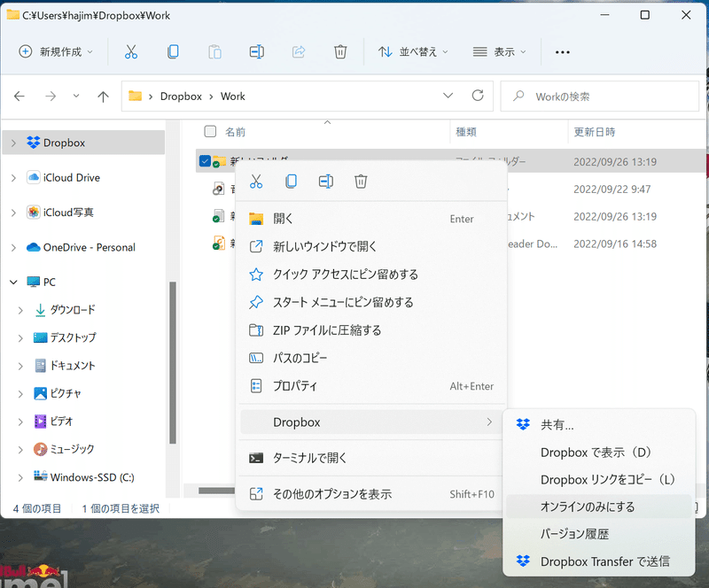Expand the iCloud写真 tree node chevron
The height and width of the screenshot is (588, 709).
[x=13, y=213]
